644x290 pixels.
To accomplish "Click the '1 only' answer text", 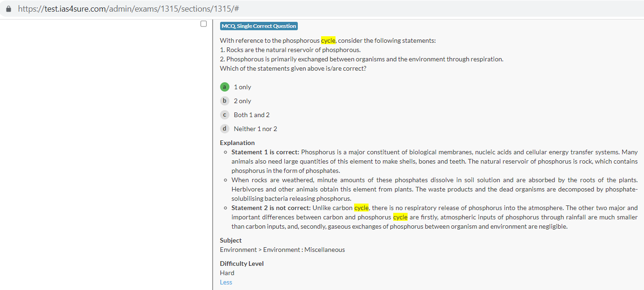I will [x=242, y=87].
